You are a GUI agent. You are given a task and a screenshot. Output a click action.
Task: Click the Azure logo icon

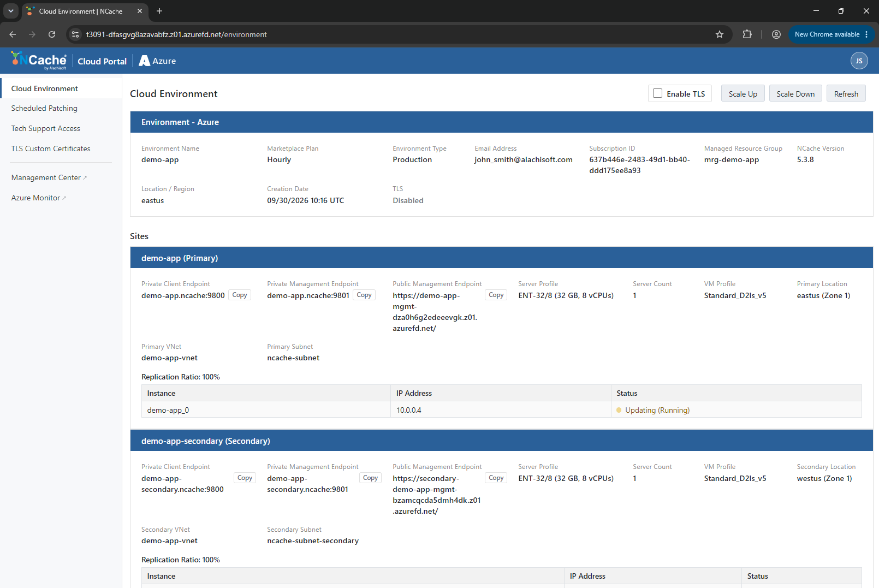pyautogui.click(x=144, y=61)
